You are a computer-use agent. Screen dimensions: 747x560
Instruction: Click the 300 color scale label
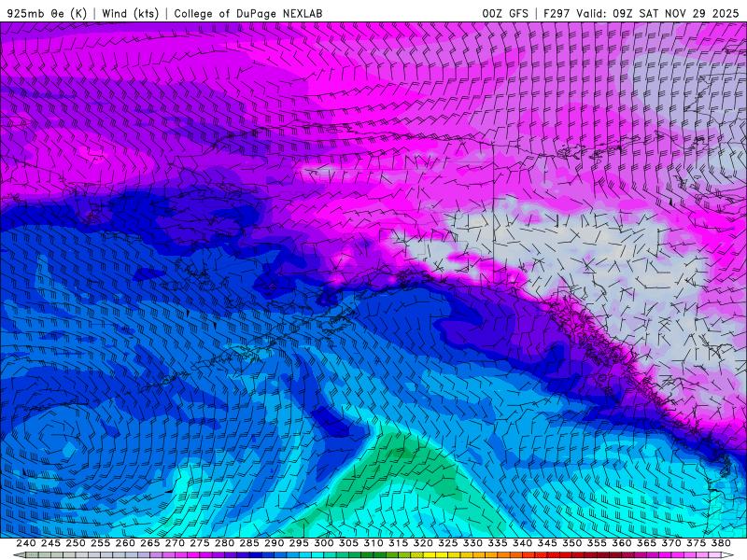coord(323,543)
